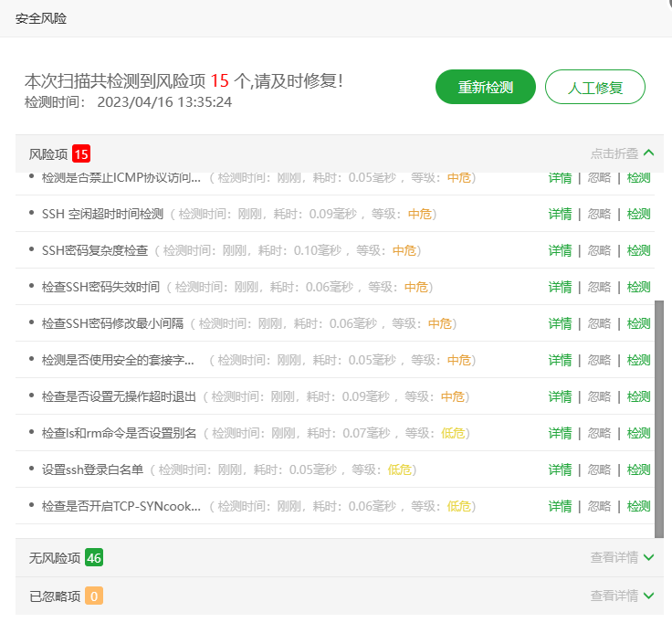This screenshot has height=633, width=672.
Task: Click 忽略 for SSH密码复杂度检查
Action: [x=599, y=250]
